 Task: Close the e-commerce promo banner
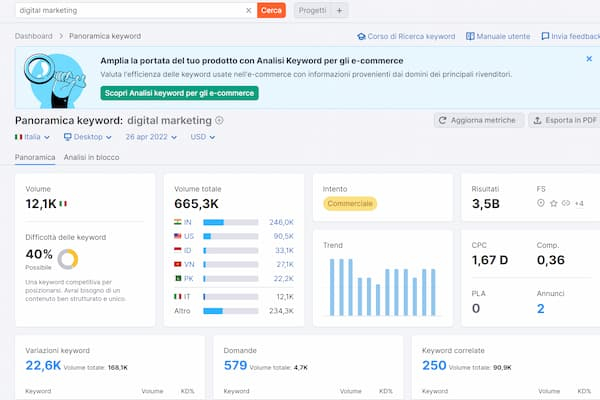(x=589, y=59)
